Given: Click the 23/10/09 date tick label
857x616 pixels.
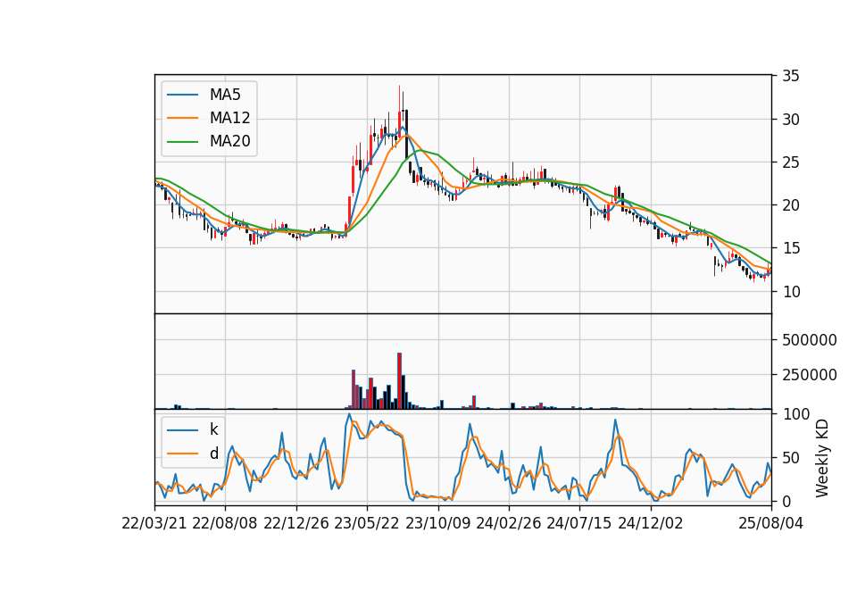Looking at the screenshot, I should point(437,523).
